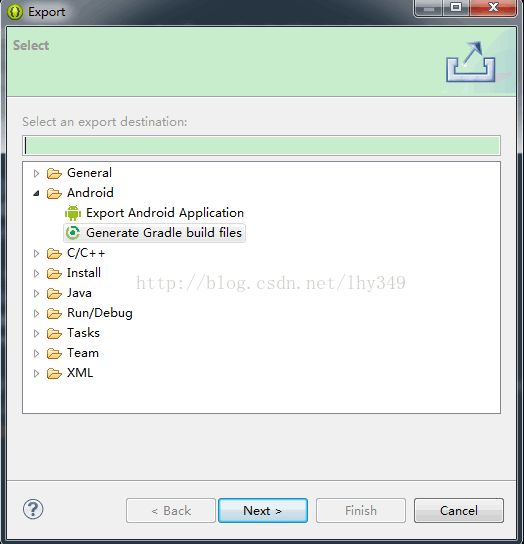This screenshot has width=524, height=544.
Task: Focus the export destination filter field
Action: click(261, 145)
